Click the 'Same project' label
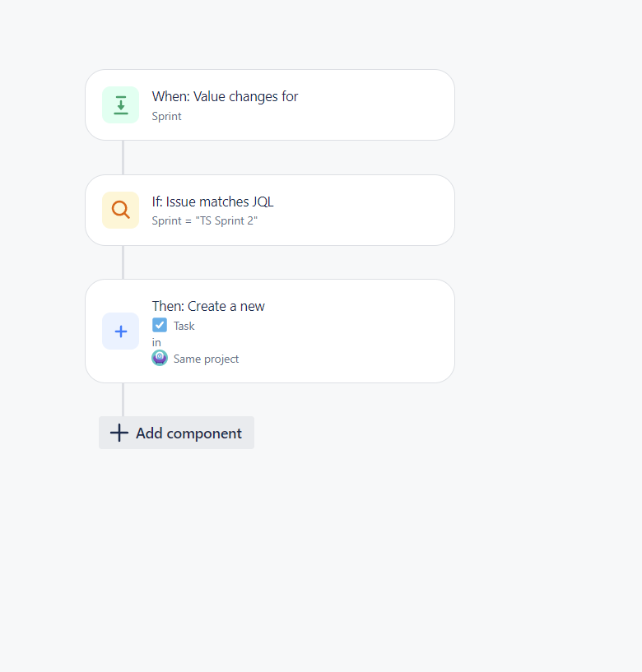This screenshot has width=642, height=672. tap(206, 359)
